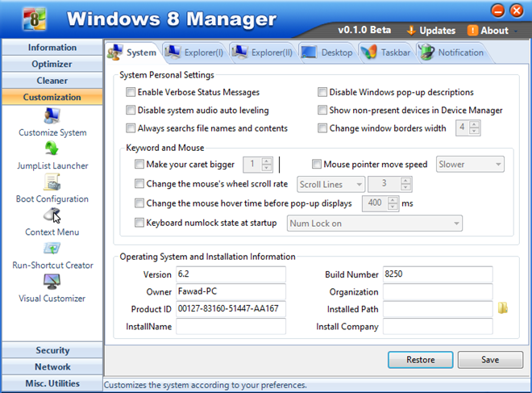Click the Save button
The height and width of the screenshot is (393, 532).
coord(490,360)
